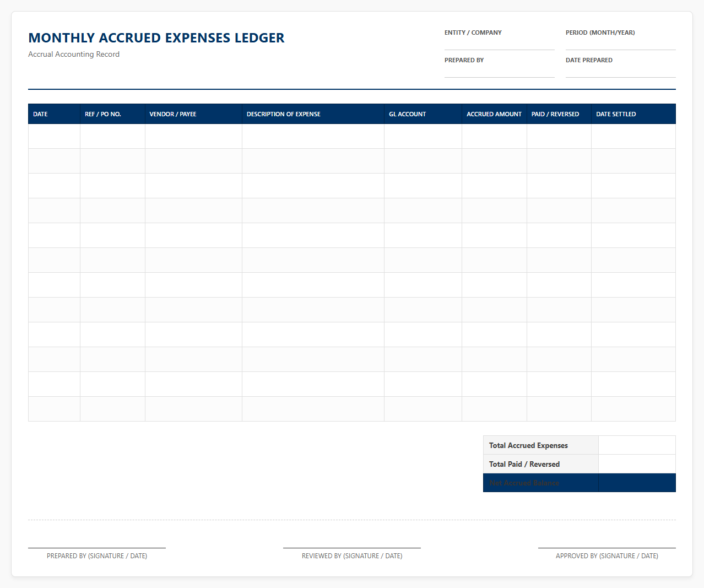
Task: Click the GL ACCOUNT column header
Action: [x=423, y=114]
